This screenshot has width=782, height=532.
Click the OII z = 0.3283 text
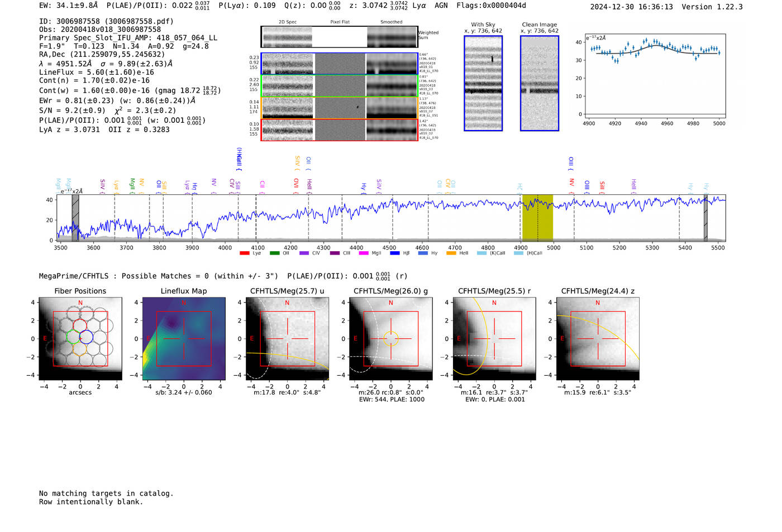139,130
